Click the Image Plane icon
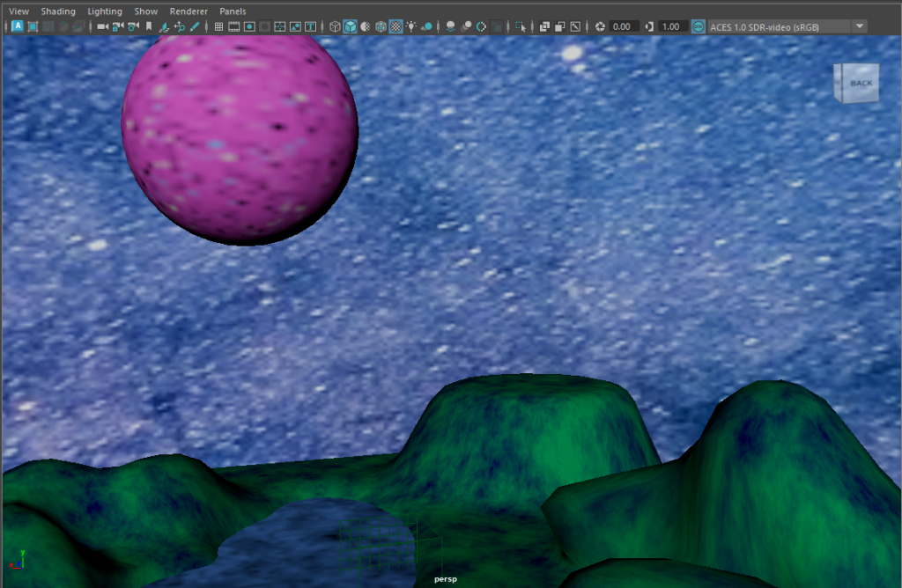The height and width of the screenshot is (588, 902). pos(164,26)
